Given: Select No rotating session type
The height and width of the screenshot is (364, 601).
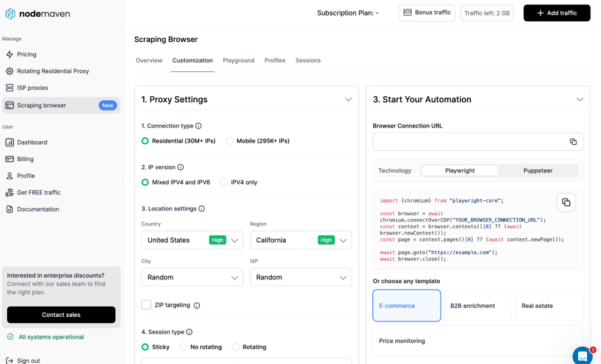Looking at the screenshot, I should pos(183,347).
